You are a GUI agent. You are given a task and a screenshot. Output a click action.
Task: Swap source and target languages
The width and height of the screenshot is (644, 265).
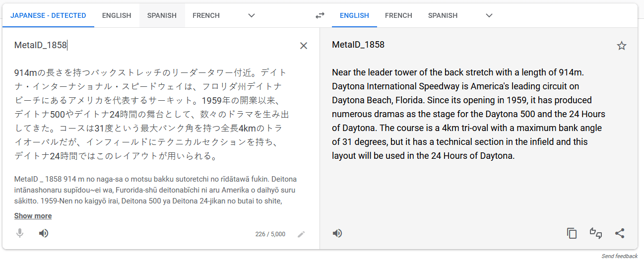(320, 15)
